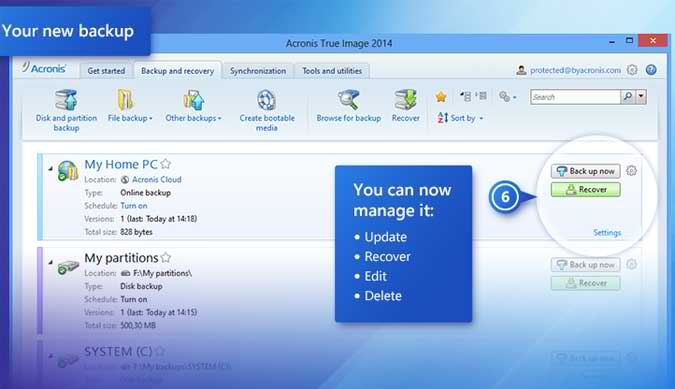
Task: Turn on schedule for My partitions
Action: pyautogui.click(x=134, y=299)
